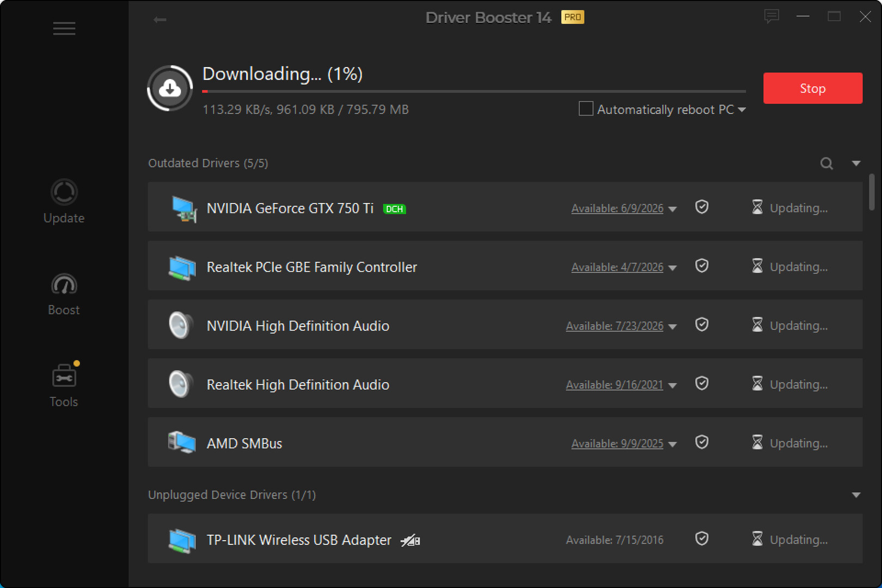
Task: Open the Available: 6/9/2026 link
Action: 617,209
